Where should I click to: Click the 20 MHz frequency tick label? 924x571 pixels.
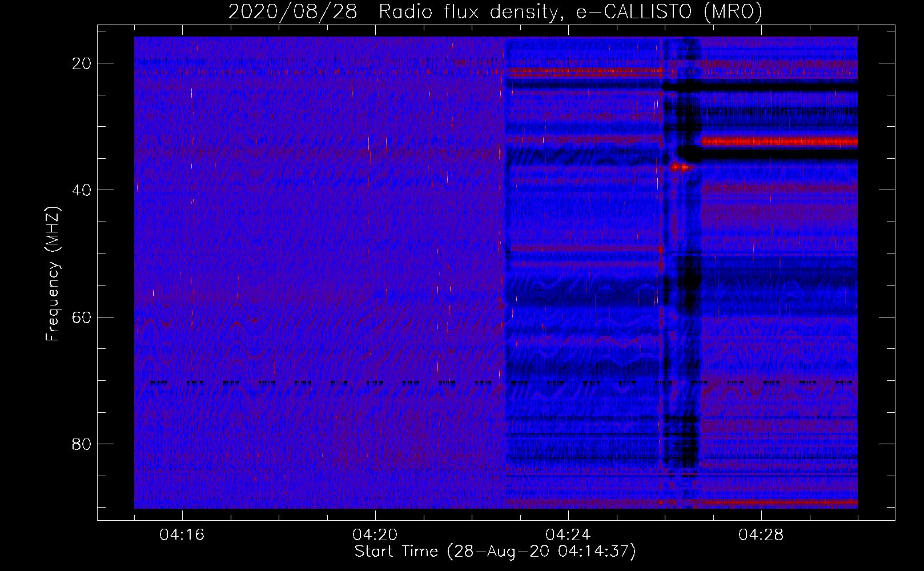82,63
